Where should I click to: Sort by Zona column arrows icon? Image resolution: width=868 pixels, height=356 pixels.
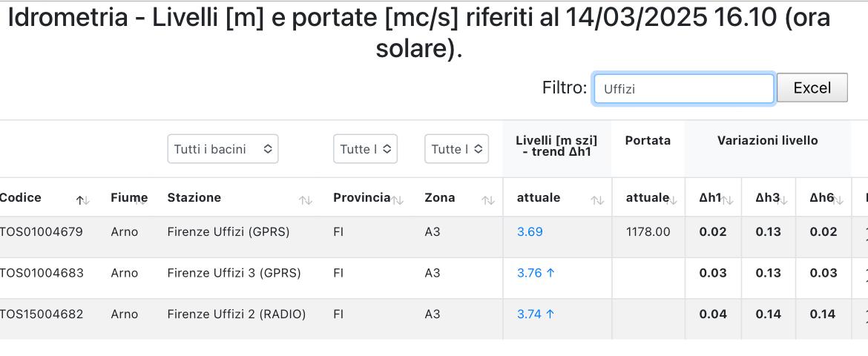(x=487, y=200)
